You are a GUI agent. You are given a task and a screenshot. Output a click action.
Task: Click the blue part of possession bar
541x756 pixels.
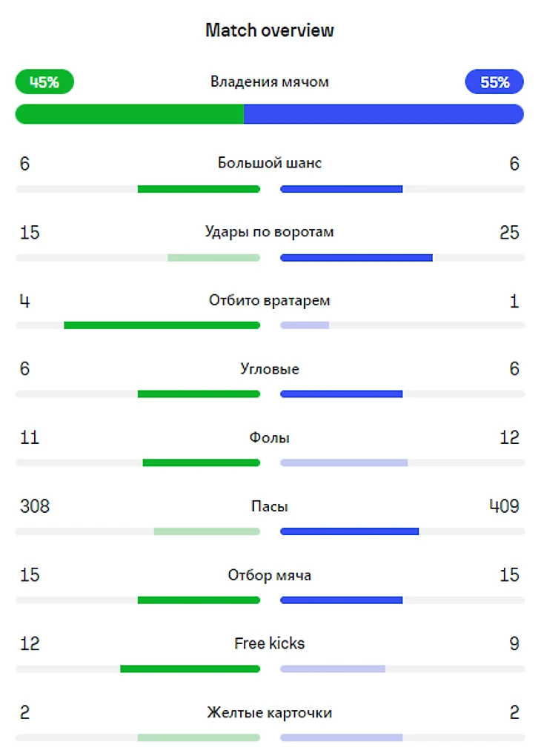[383, 113]
